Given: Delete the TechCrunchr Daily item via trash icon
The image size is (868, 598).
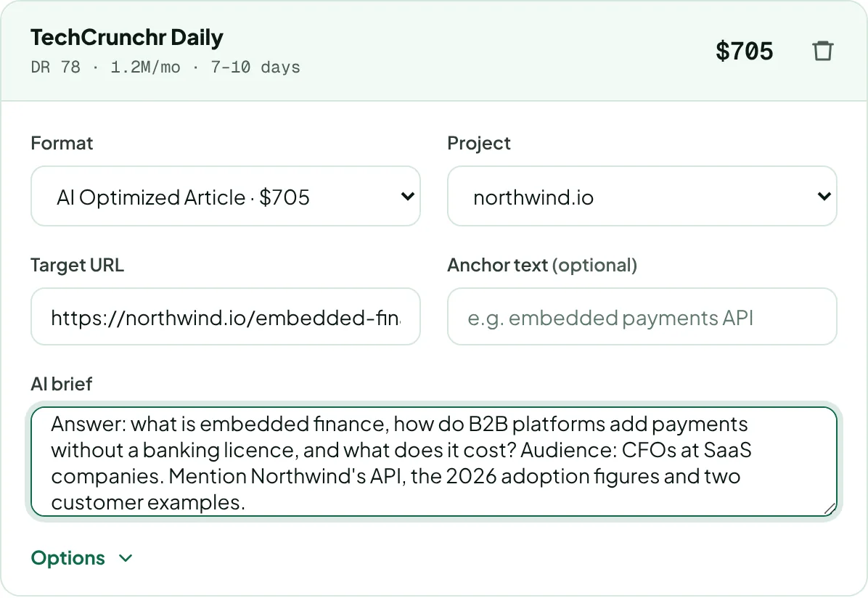Looking at the screenshot, I should coord(822,51).
